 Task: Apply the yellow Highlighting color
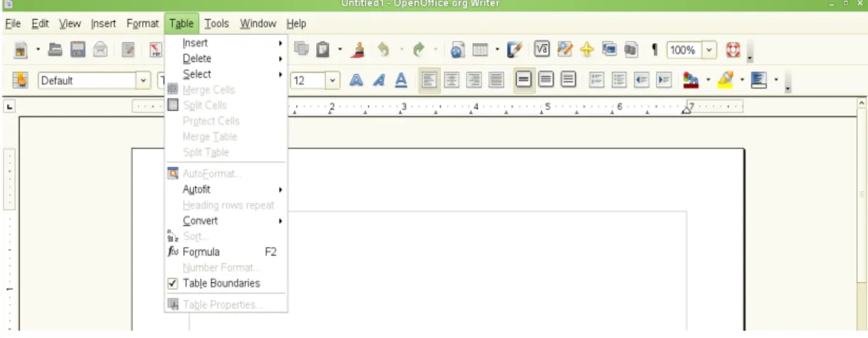pos(725,80)
